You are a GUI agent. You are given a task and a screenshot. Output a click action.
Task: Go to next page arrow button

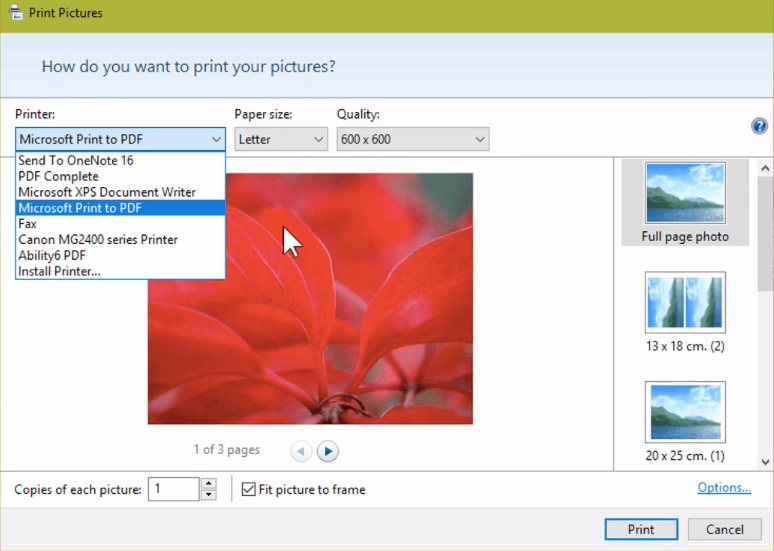(327, 451)
